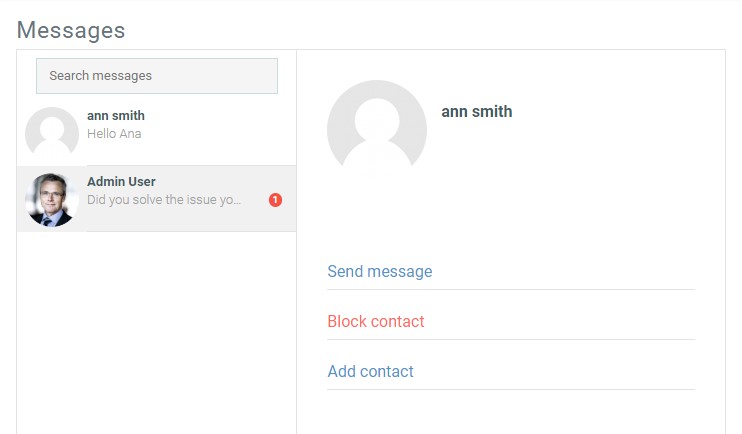Click the "Hello Ana" message preview
Screen dimensions: 742x434
[x=114, y=133]
